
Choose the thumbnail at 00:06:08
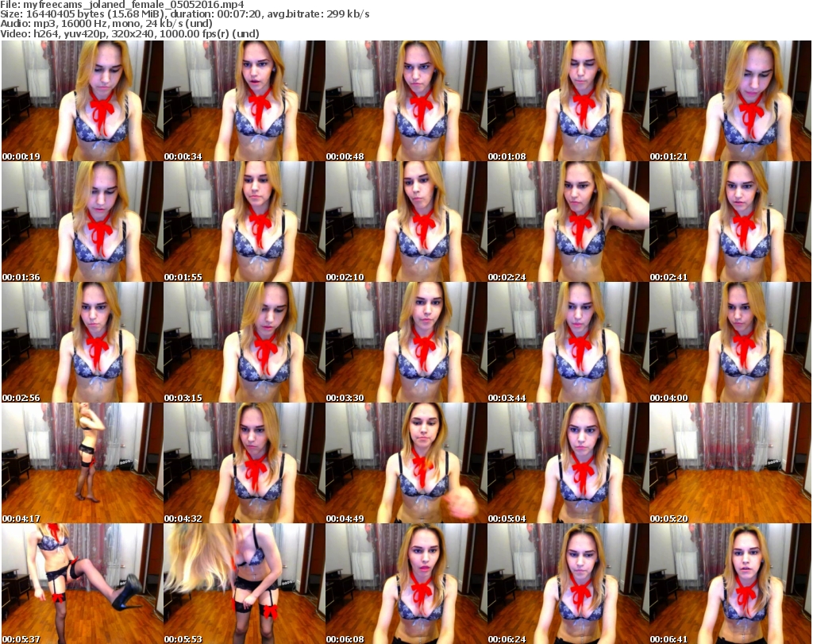[406, 584]
